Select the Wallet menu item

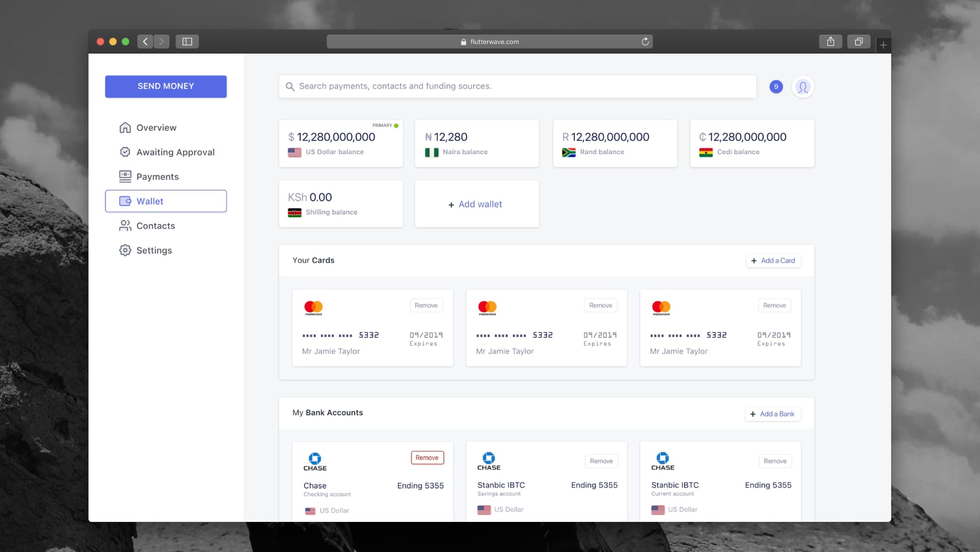click(x=166, y=201)
